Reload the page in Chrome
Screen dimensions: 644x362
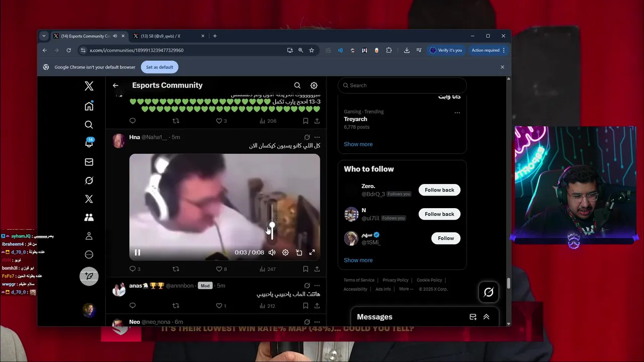pos(68,50)
